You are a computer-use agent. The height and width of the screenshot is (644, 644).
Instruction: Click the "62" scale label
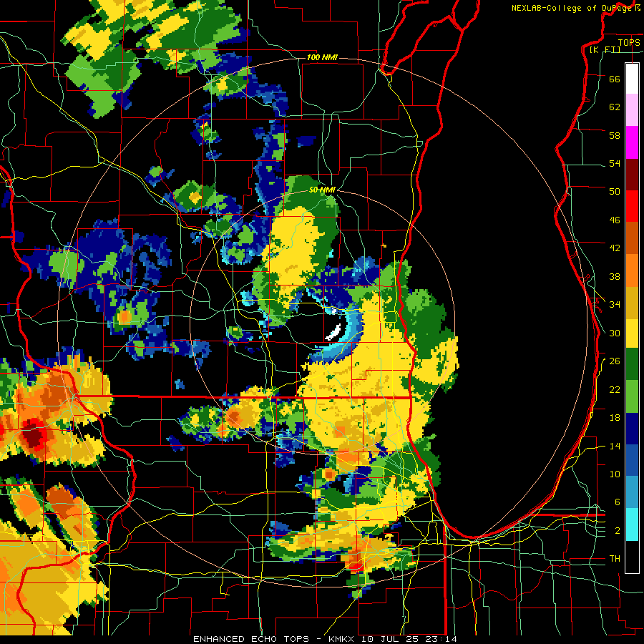[x=615, y=107]
